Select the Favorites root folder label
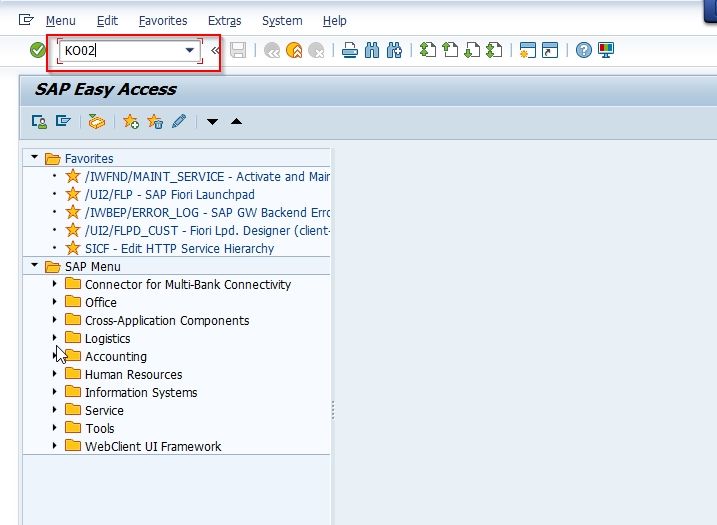 [x=89, y=159]
